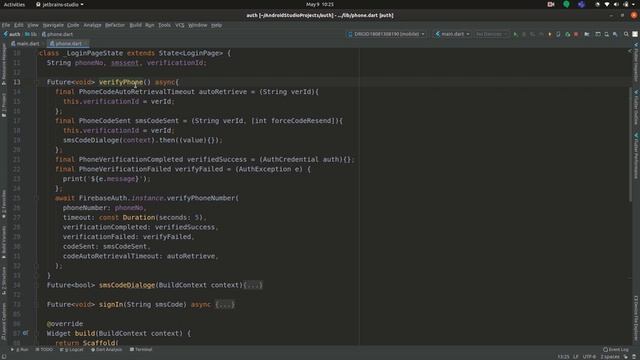
Task: Close the phone.dart editor tab
Action: [86, 43]
